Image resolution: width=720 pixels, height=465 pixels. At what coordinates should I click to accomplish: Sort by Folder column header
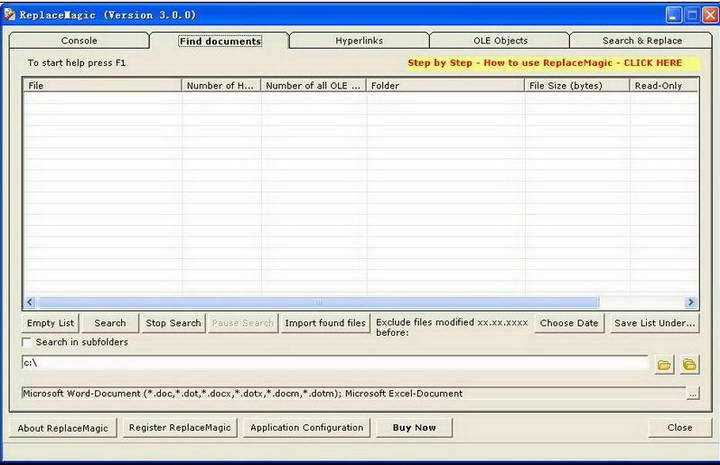click(445, 85)
